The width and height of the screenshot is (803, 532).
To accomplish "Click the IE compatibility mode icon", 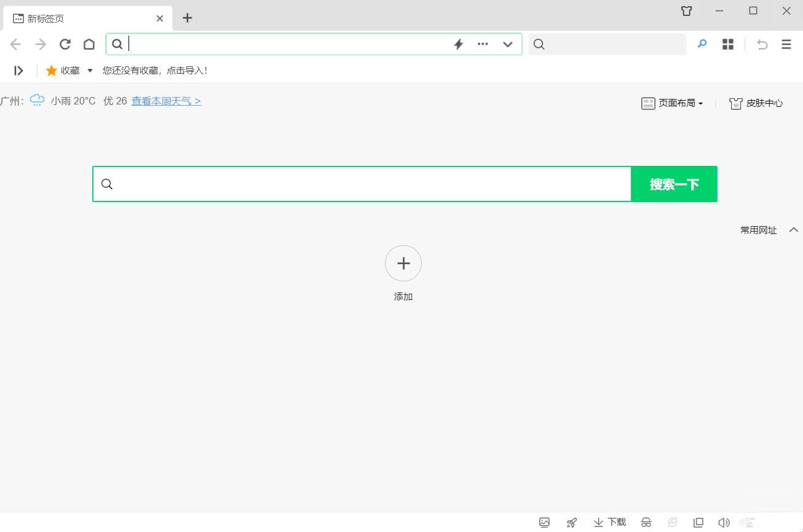I will [673, 522].
